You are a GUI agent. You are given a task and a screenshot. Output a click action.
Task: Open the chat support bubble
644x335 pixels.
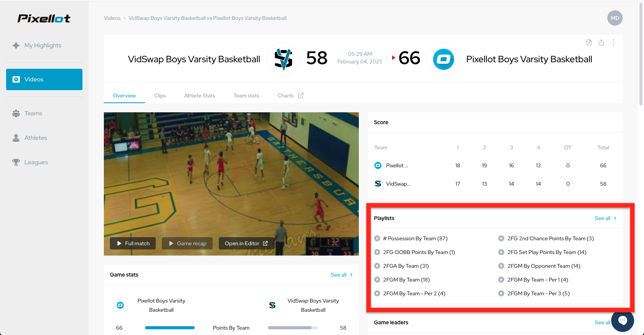pos(623,320)
